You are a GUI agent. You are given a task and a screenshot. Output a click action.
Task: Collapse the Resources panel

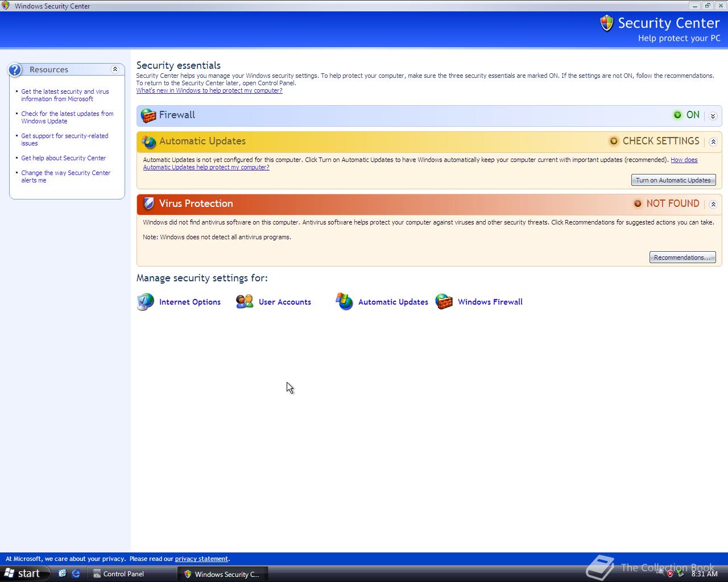click(115, 69)
